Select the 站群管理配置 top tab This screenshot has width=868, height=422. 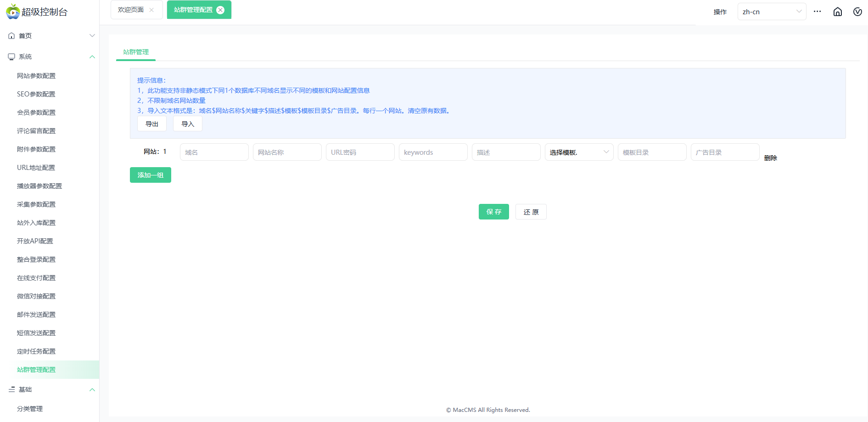(193, 10)
